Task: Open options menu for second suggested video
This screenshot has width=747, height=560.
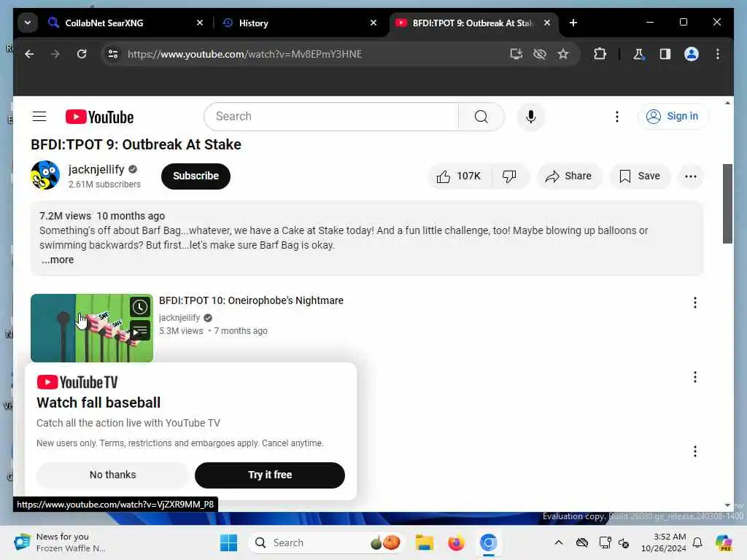Action: tap(695, 377)
